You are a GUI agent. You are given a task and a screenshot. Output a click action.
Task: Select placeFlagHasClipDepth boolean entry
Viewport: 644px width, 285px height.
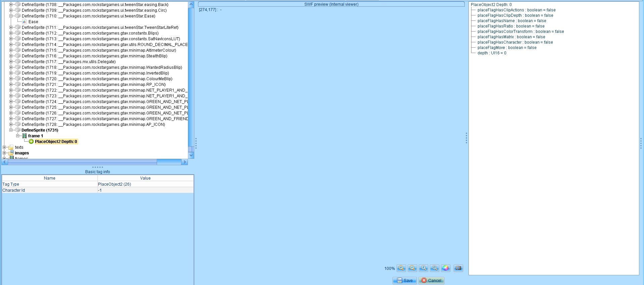pyautogui.click(x=515, y=15)
